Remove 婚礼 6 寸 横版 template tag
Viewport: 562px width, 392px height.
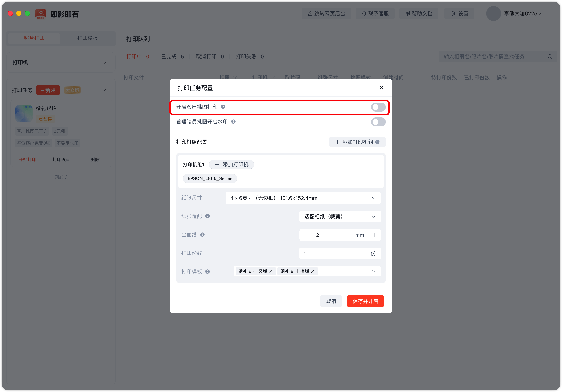[313, 271]
